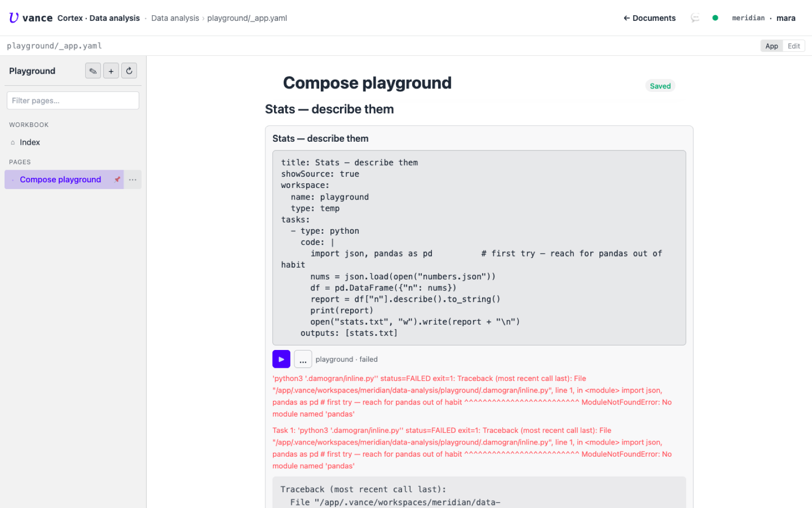
Task: Click the Saved status badge
Action: 660,86
